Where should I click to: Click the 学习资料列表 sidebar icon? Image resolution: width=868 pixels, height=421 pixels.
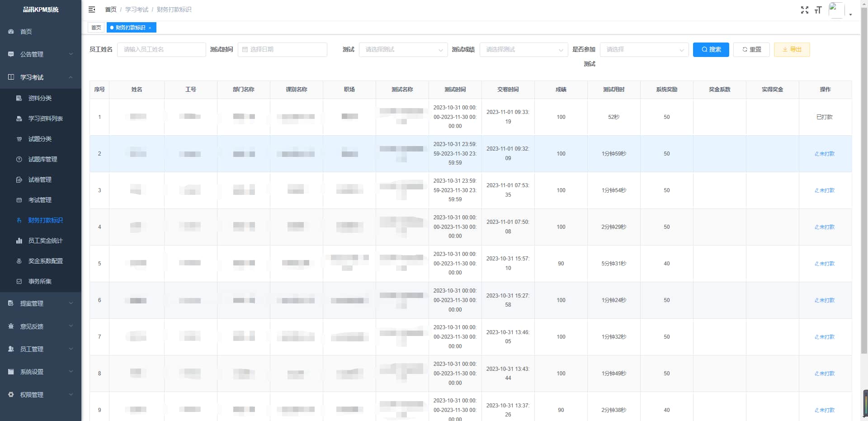19,118
